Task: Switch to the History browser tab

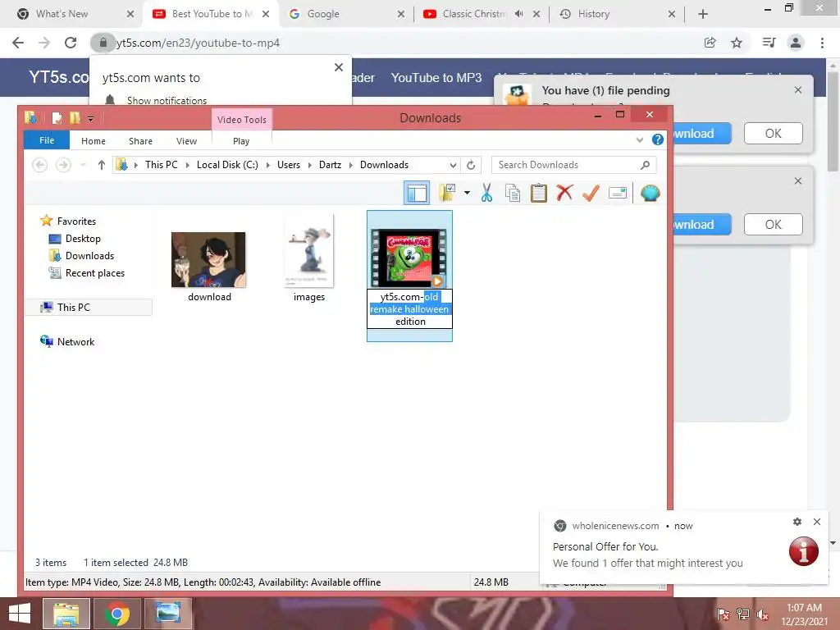Action: click(616, 14)
